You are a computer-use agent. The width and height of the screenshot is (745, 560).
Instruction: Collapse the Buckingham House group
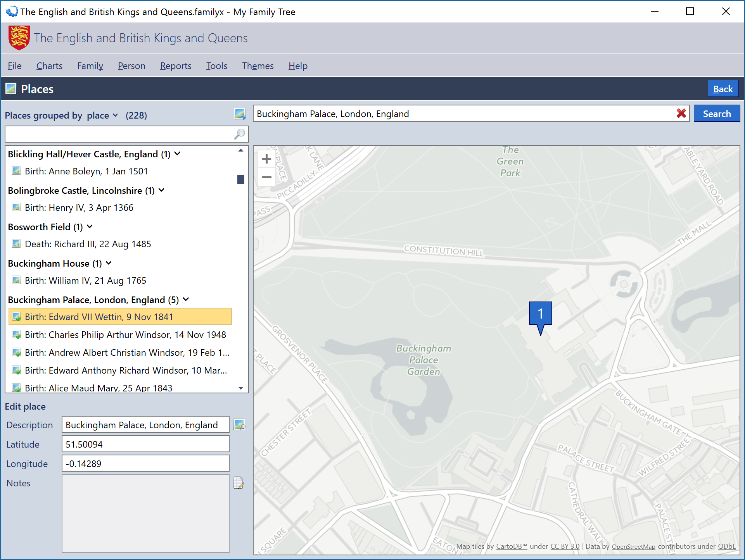pyautogui.click(x=109, y=263)
